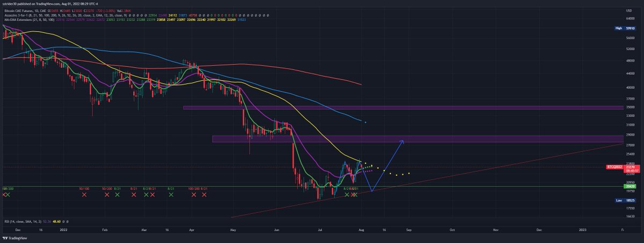Click the blue projection arrow tip
The image size is (644, 243).
click(402, 142)
